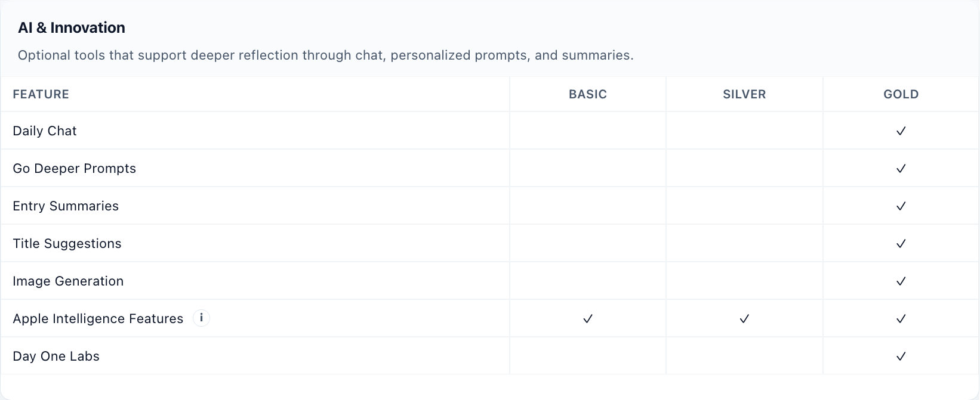Click the Gold checkmark for Go Deeper Prompts

(x=901, y=169)
